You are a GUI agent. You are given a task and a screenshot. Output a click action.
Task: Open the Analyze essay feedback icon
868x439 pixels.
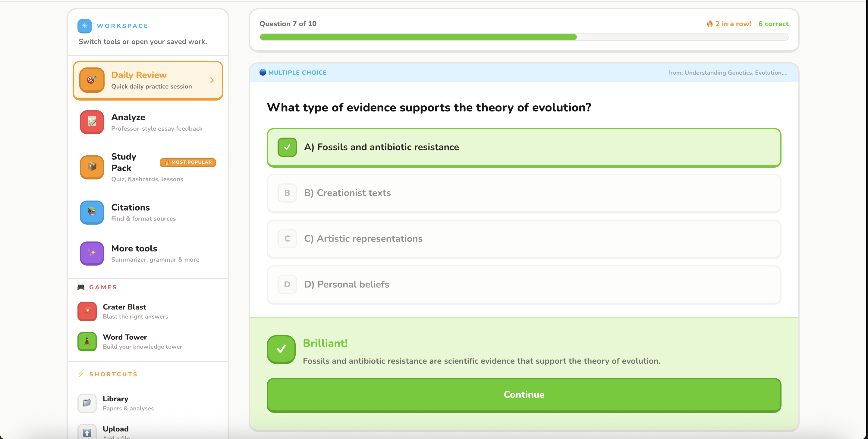click(92, 122)
